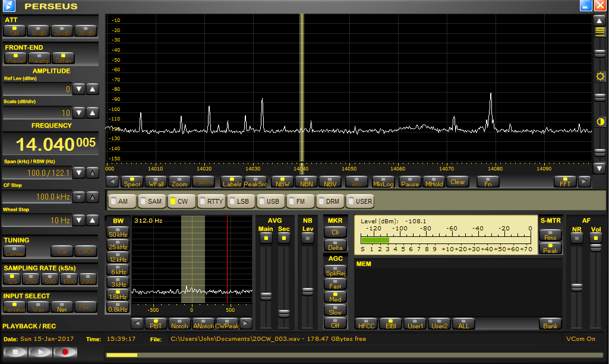609x364 pixels.
Task: Select the USB mode
Action: click(x=271, y=201)
